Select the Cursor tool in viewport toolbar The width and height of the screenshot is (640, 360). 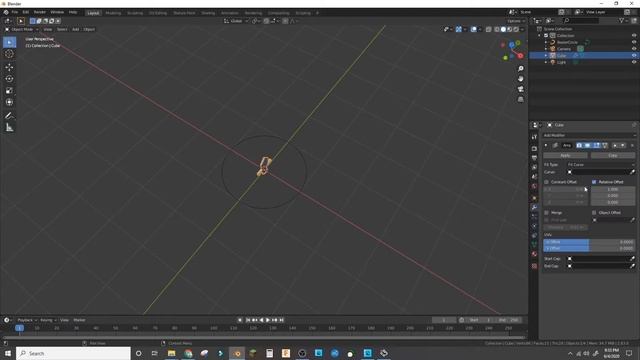coord(9,54)
